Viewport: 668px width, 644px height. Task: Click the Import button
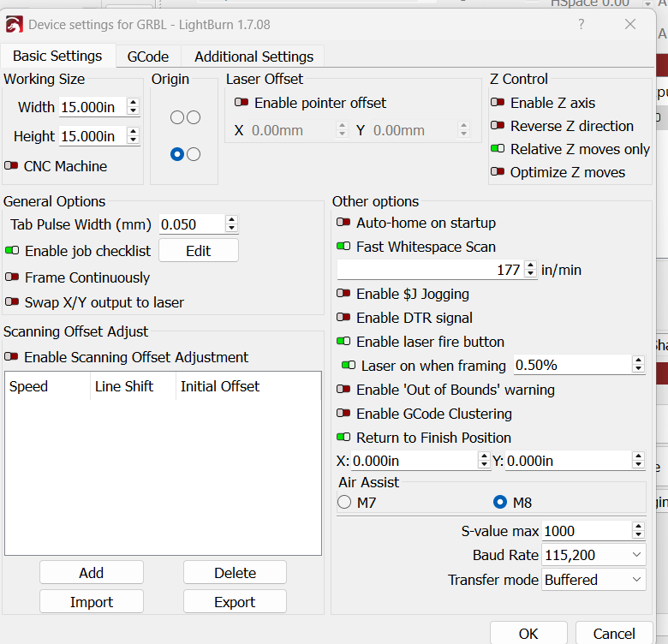(x=92, y=601)
